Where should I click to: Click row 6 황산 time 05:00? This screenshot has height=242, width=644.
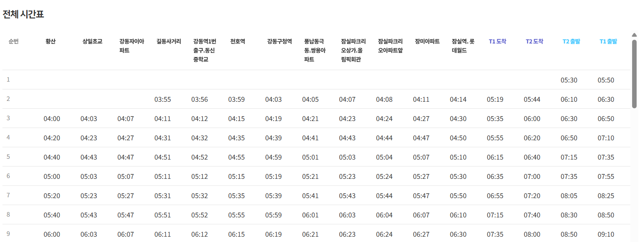coord(52,177)
